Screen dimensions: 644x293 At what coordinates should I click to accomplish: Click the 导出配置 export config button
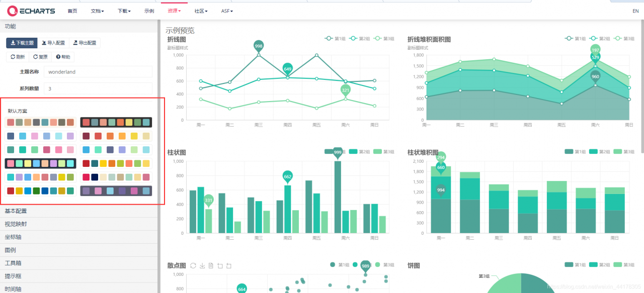(85, 43)
